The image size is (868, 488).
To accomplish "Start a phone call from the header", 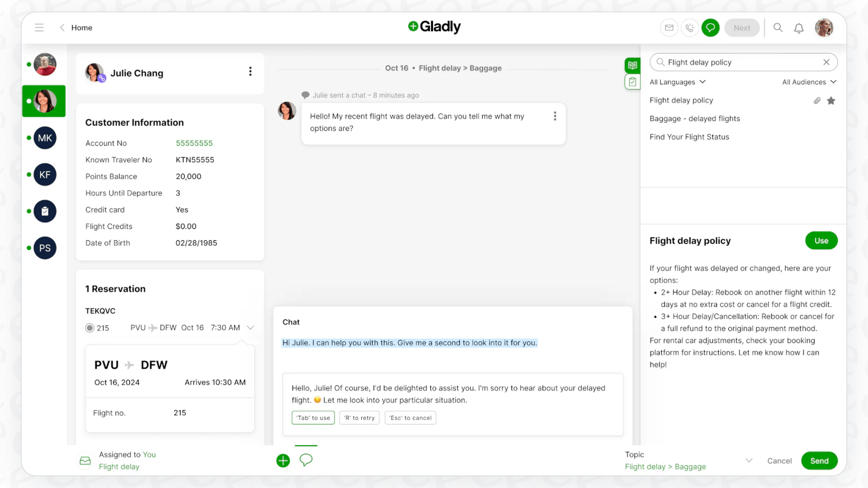I will coord(690,27).
